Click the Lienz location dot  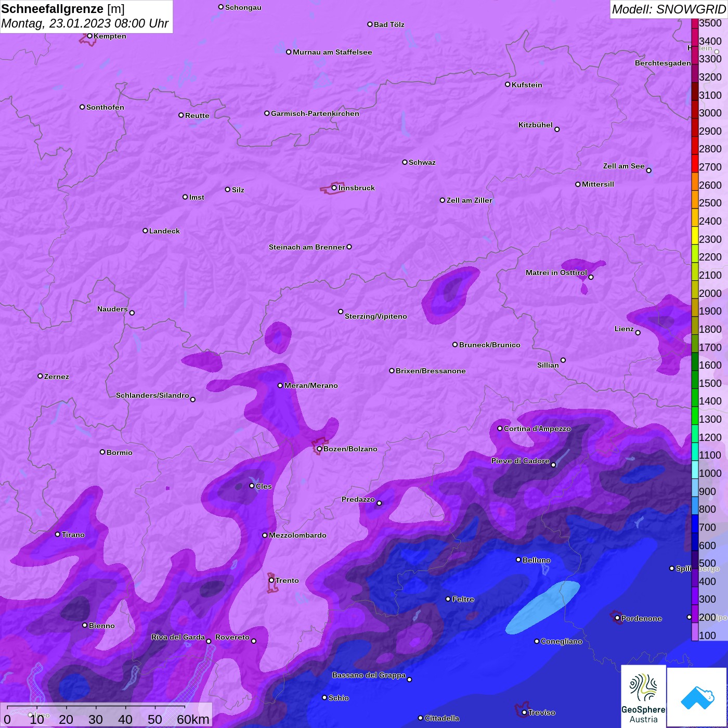[638, 333]
